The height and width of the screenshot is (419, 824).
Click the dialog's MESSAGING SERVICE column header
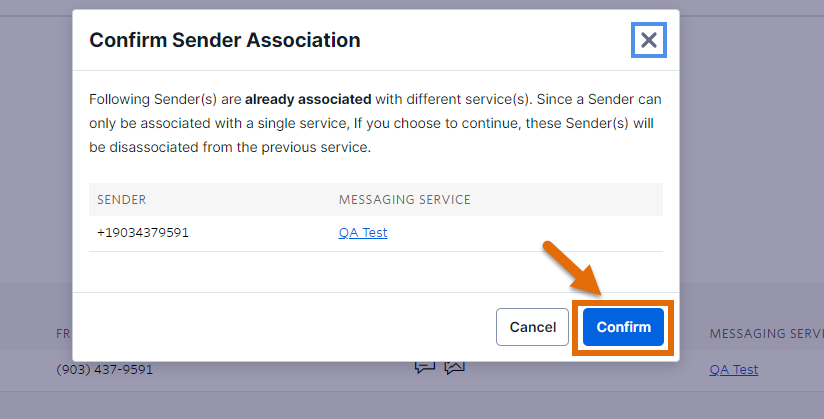coord(405,200)
